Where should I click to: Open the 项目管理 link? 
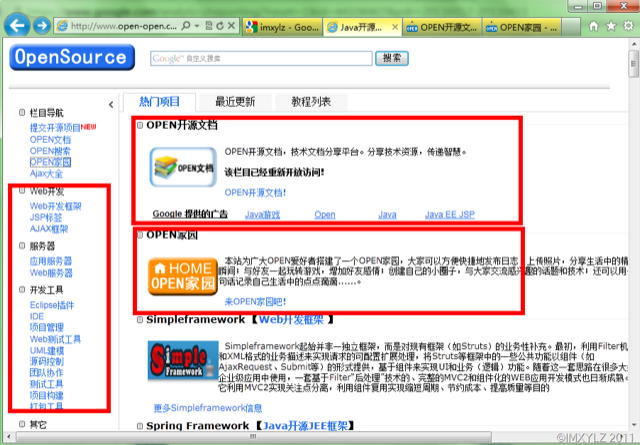tap(47, 327)
